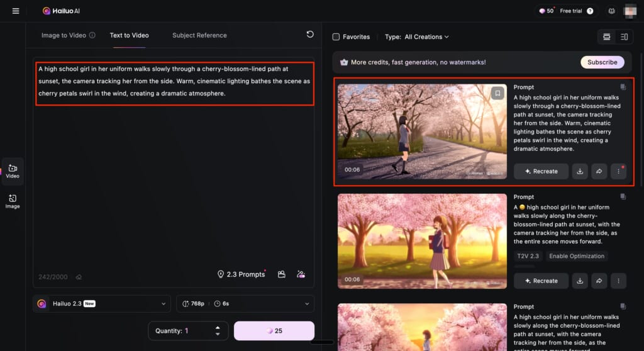
Task: Click the eraser icon next to character count
Action: 79,276
